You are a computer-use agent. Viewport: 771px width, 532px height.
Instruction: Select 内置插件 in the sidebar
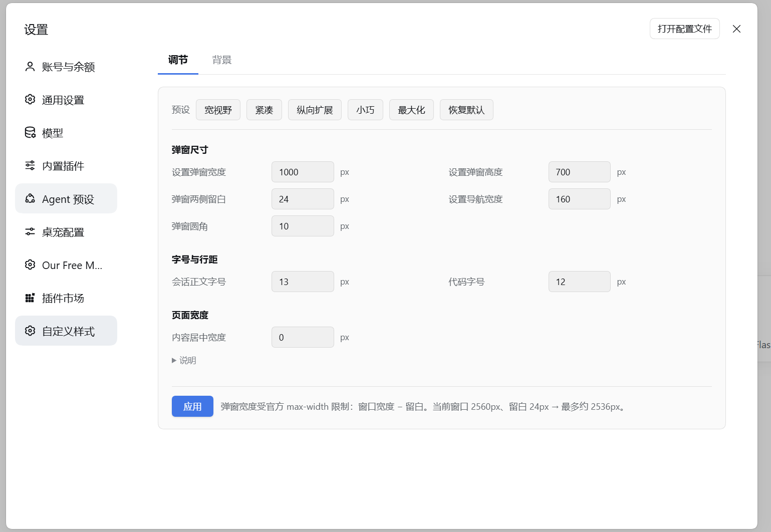66,166
